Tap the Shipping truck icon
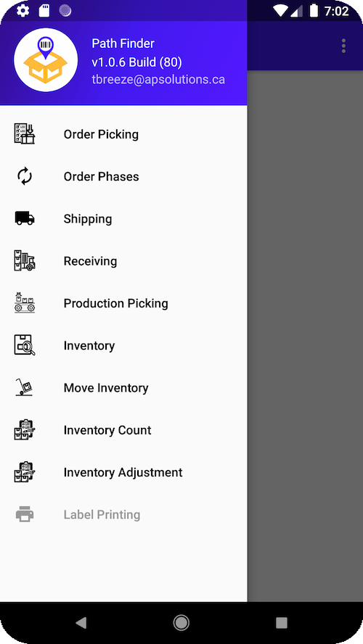Viewport: 363px width, 644px height. click(x=25, y=218)
